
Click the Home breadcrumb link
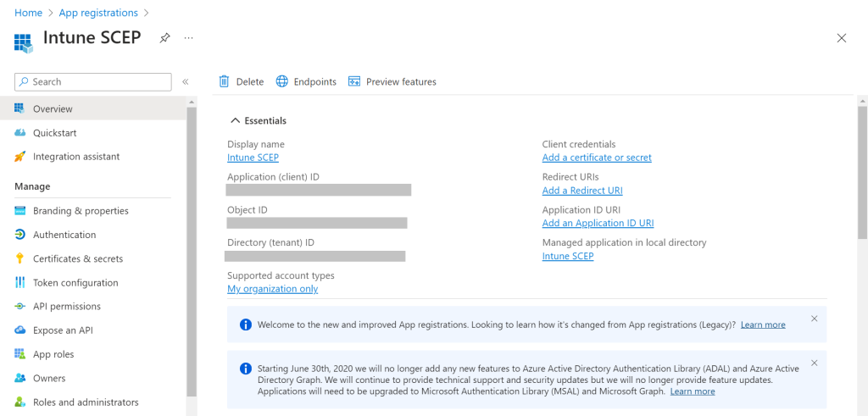click(x=28, y=13)
